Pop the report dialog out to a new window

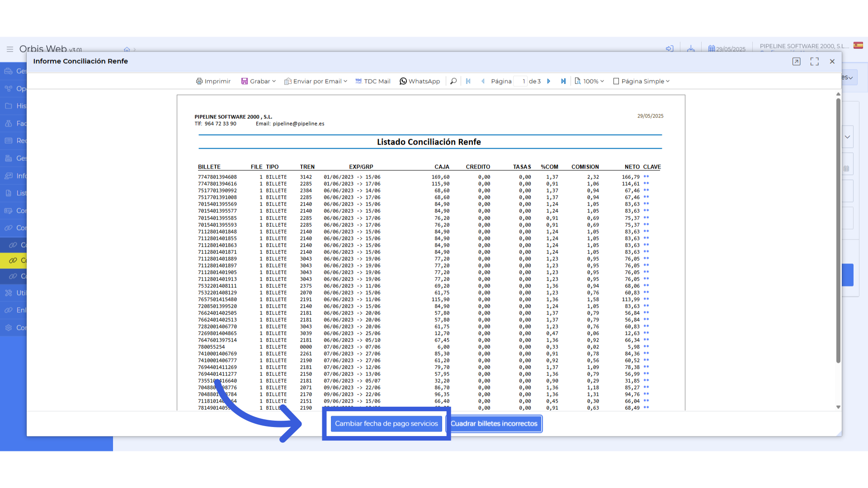797,61
